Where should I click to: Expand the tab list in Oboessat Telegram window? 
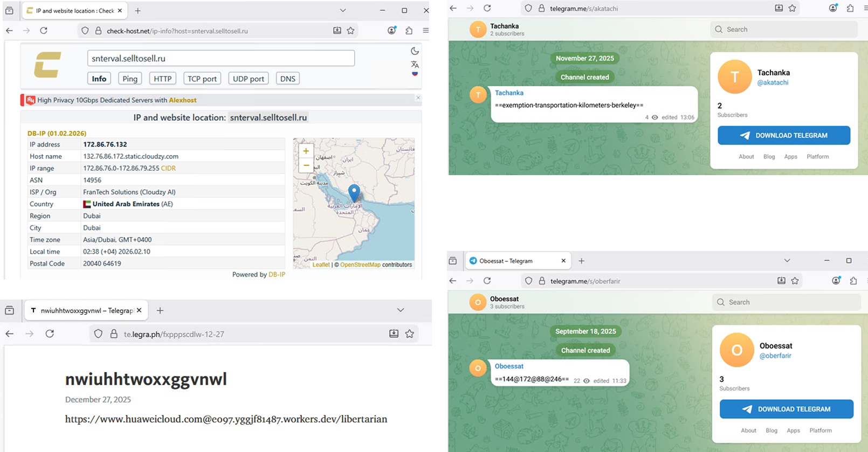[787, 261]
